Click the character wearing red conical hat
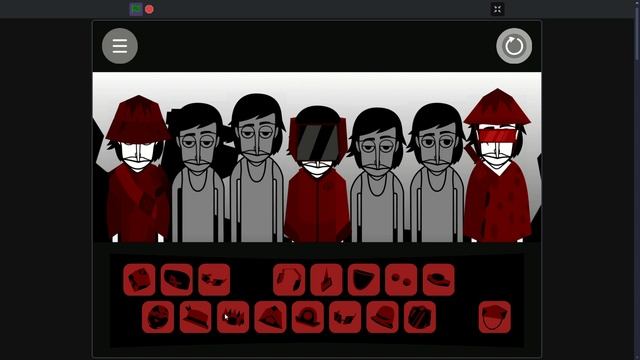640x360 pixels. point(497,166)
